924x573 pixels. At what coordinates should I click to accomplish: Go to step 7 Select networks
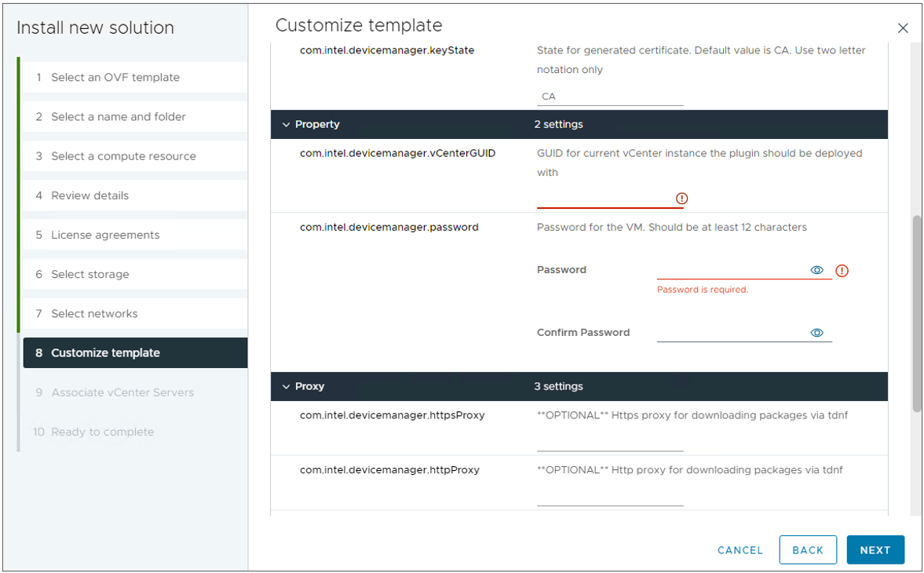click(94, 313)
